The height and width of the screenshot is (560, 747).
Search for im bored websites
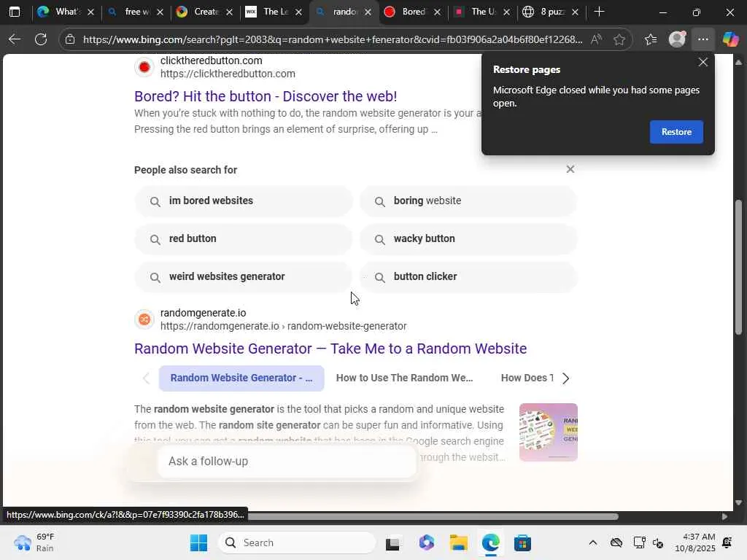point(244,201)
